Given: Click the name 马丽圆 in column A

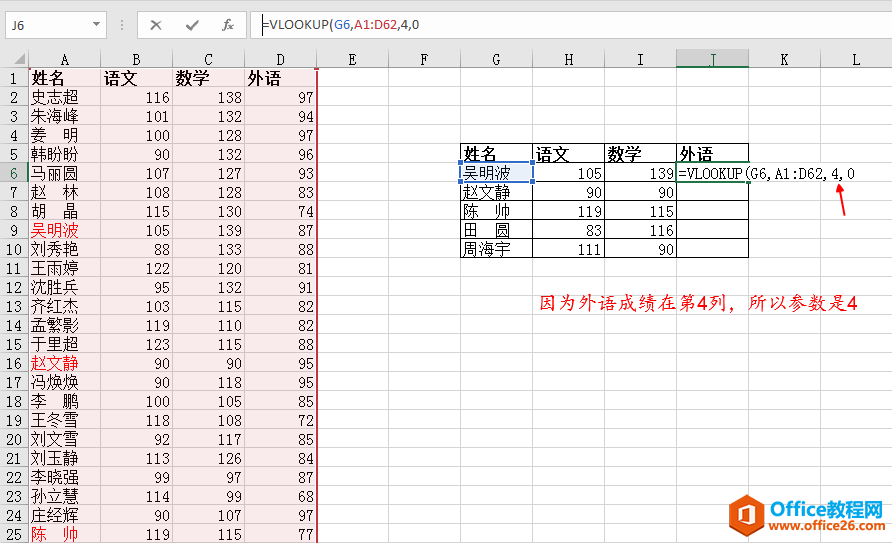Looking at the screenshot, I should (x=55, y=173).
